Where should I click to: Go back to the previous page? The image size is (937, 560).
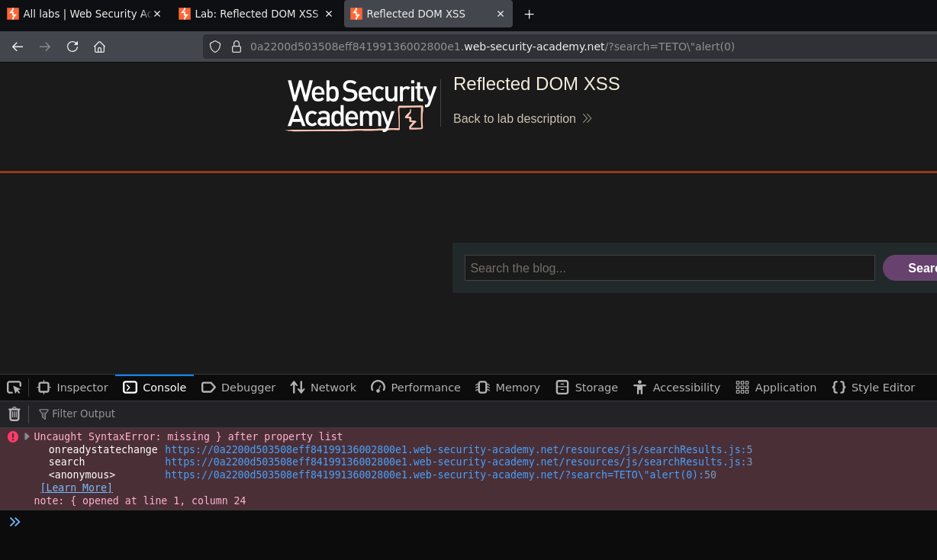coord(18,47)
